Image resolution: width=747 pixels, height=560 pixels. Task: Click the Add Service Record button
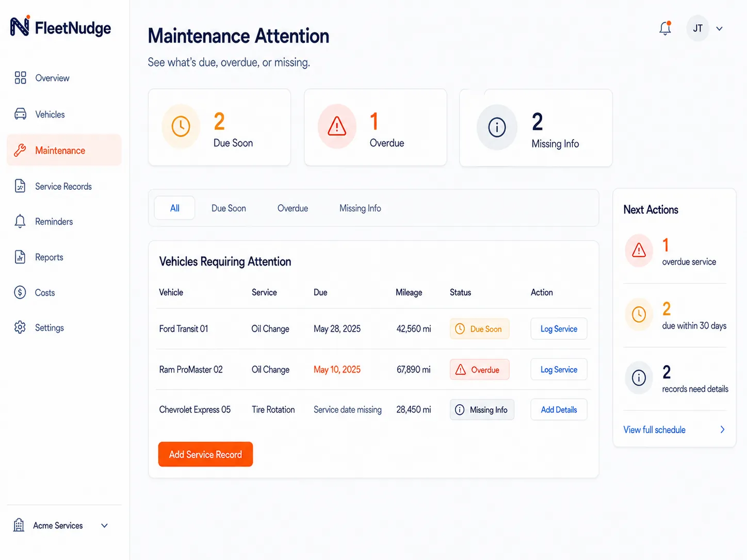pos(205,454)
